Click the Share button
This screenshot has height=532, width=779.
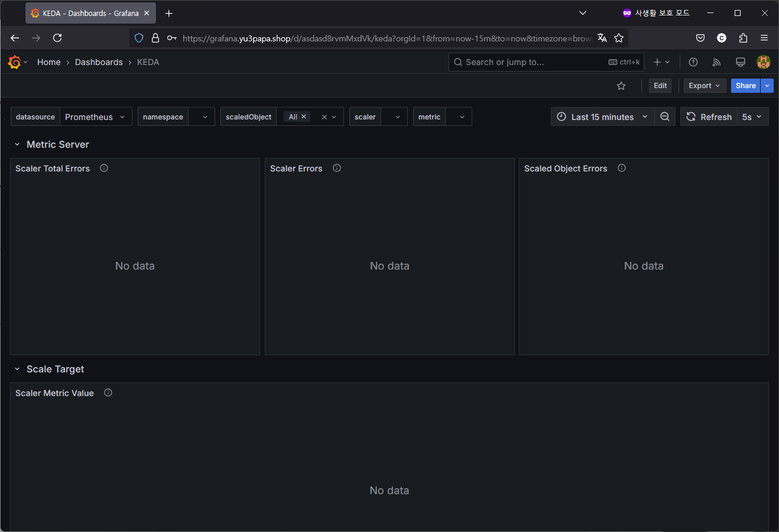coord(745,86)
